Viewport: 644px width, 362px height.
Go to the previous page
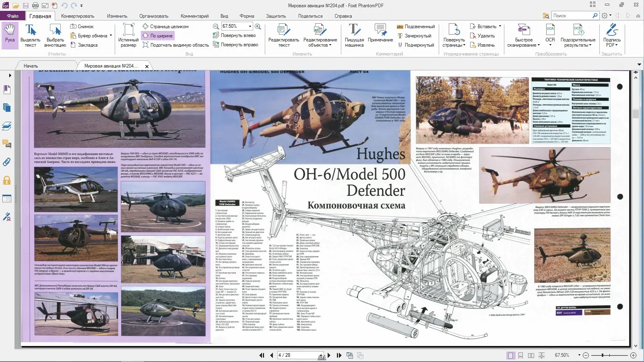coord(271,356)
